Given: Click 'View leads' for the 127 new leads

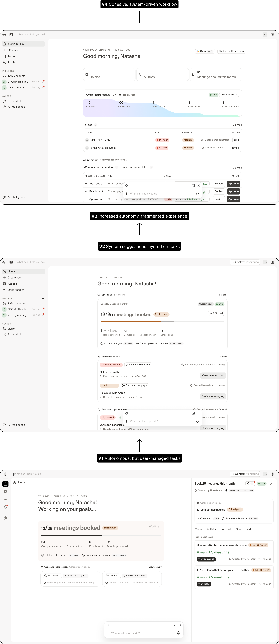Looking at the screenshot, I should (204, 584).
